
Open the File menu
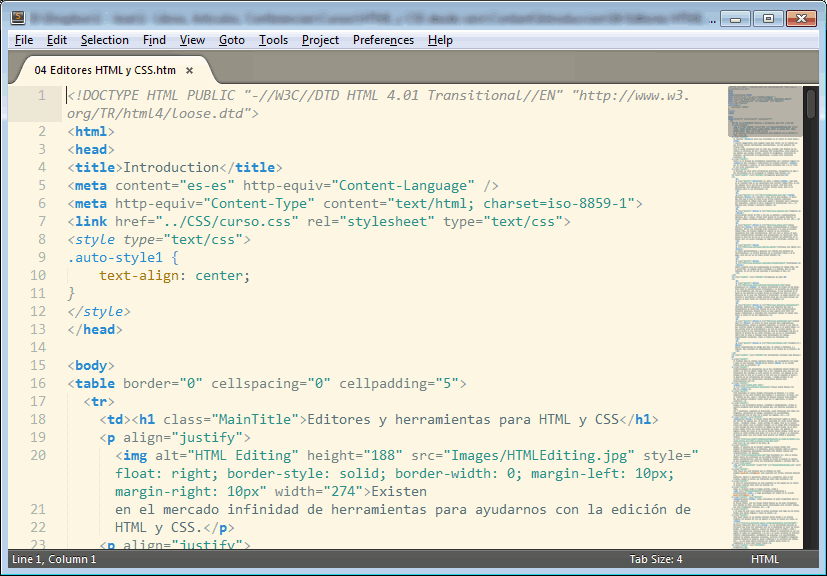(x=23, y=40)
